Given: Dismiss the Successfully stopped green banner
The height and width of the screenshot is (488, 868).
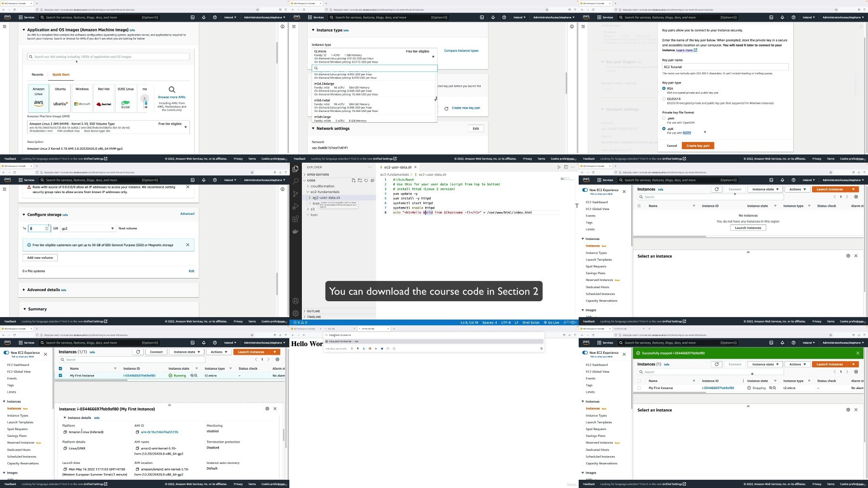Looking at the screenshot, I should (857, 353).
